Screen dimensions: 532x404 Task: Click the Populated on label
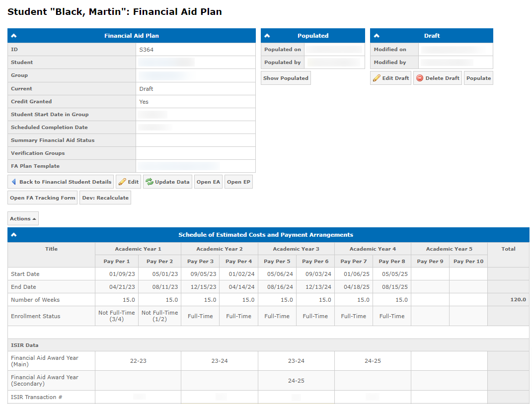coord(283,50)
